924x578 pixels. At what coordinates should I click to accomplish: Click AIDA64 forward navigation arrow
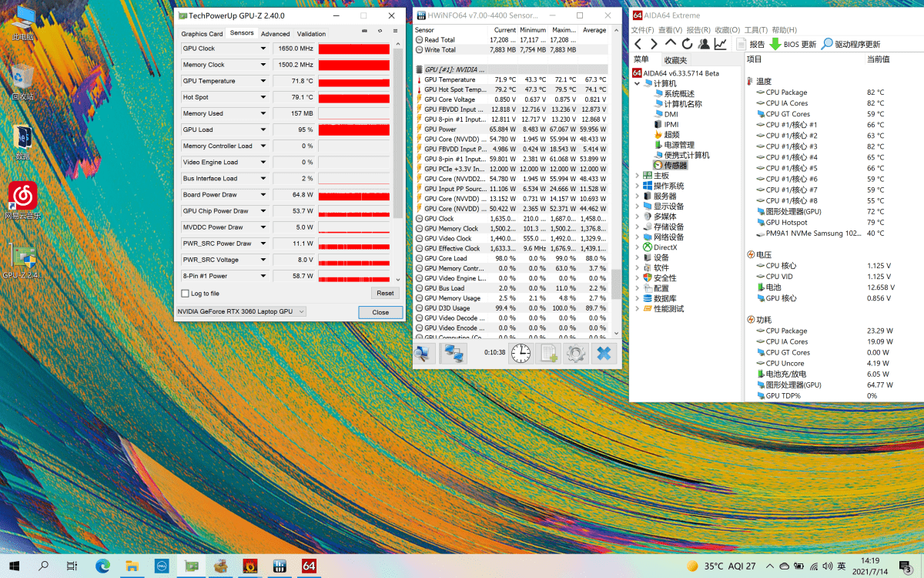click(654, 44)
